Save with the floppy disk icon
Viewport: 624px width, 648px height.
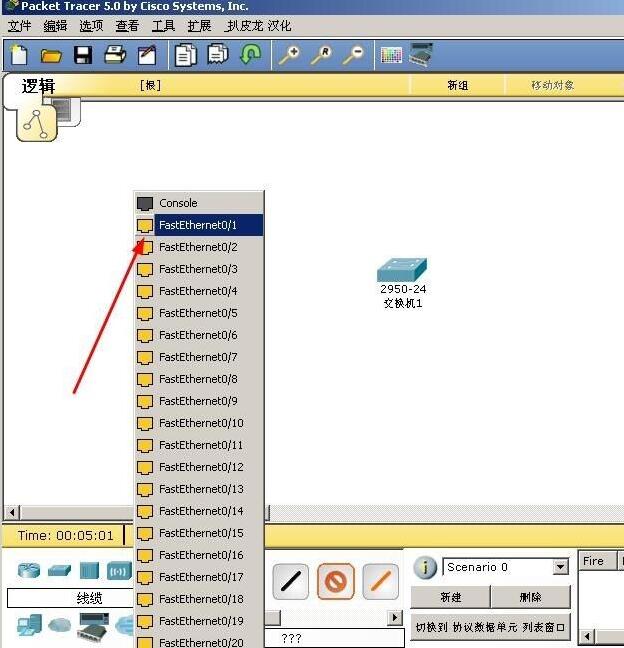click(x=83, y=55)
